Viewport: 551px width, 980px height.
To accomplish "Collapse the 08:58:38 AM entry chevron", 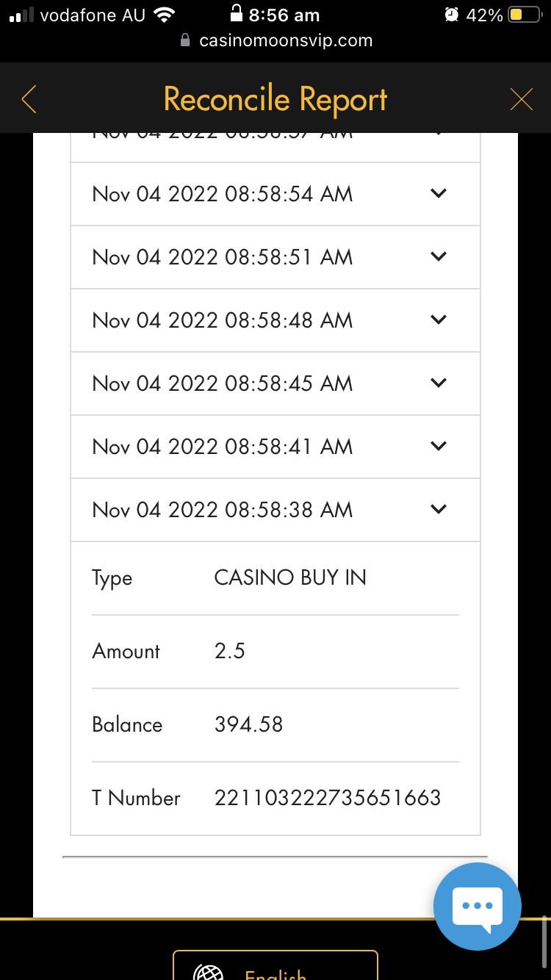I will (x=439, y=510).
